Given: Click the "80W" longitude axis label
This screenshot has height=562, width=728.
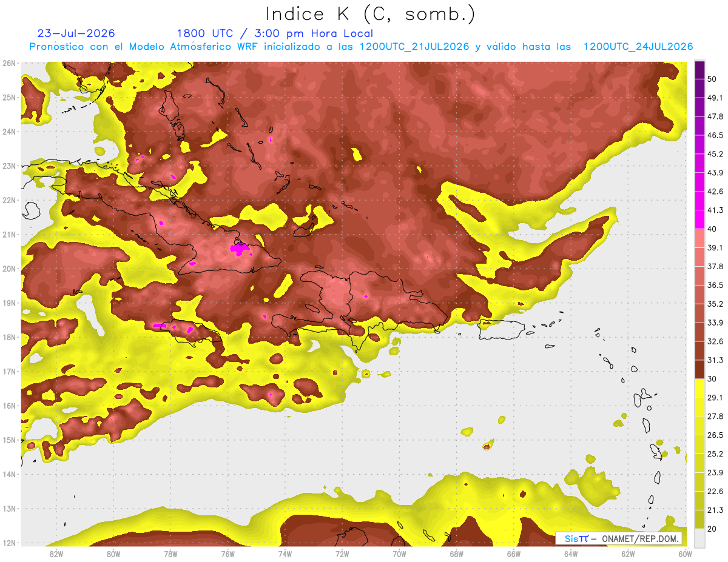Looking at the screenshot, I should 113,554.
